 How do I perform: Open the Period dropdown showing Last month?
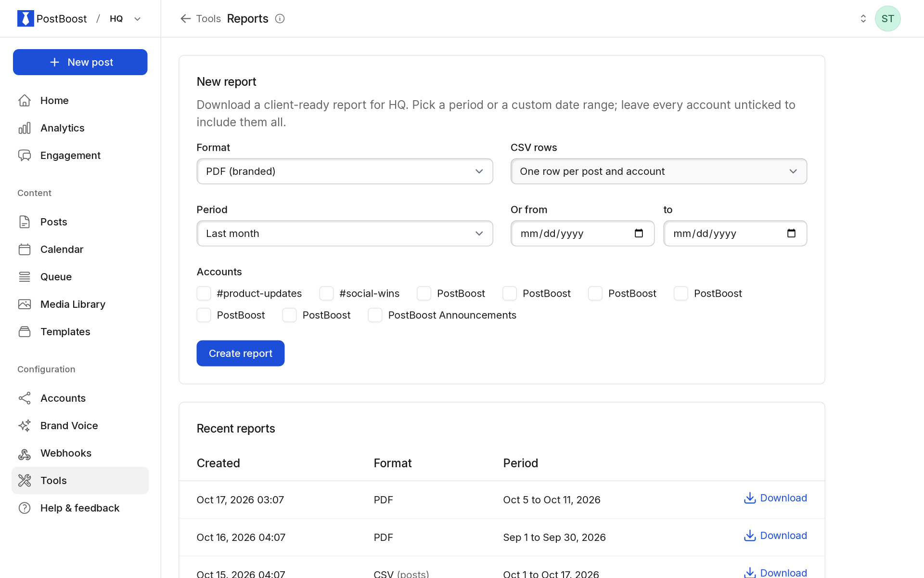[x=345, y=233]
